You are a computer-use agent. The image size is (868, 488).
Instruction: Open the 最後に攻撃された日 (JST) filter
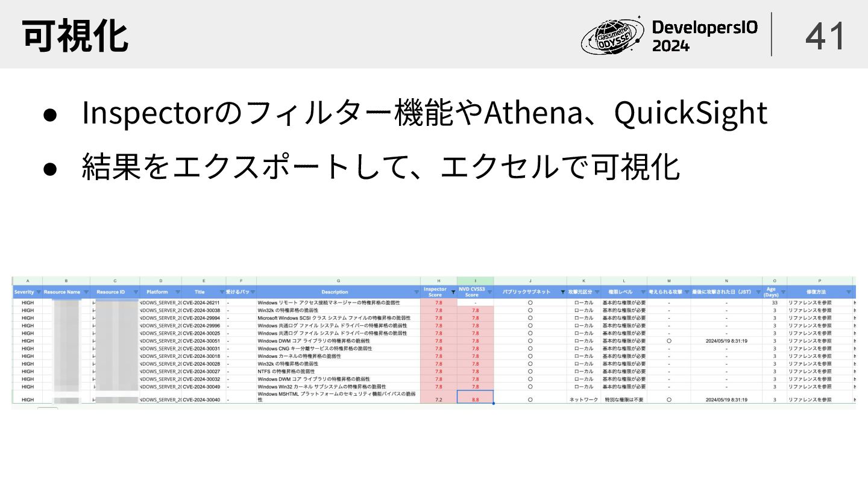(x=758, y=292)
